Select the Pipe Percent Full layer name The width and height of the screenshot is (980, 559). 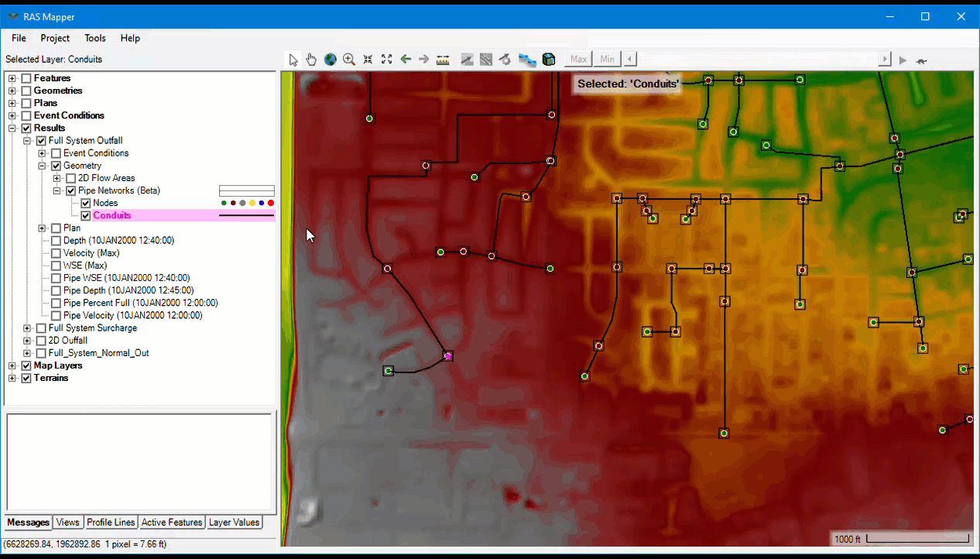(x=140, y=303)
